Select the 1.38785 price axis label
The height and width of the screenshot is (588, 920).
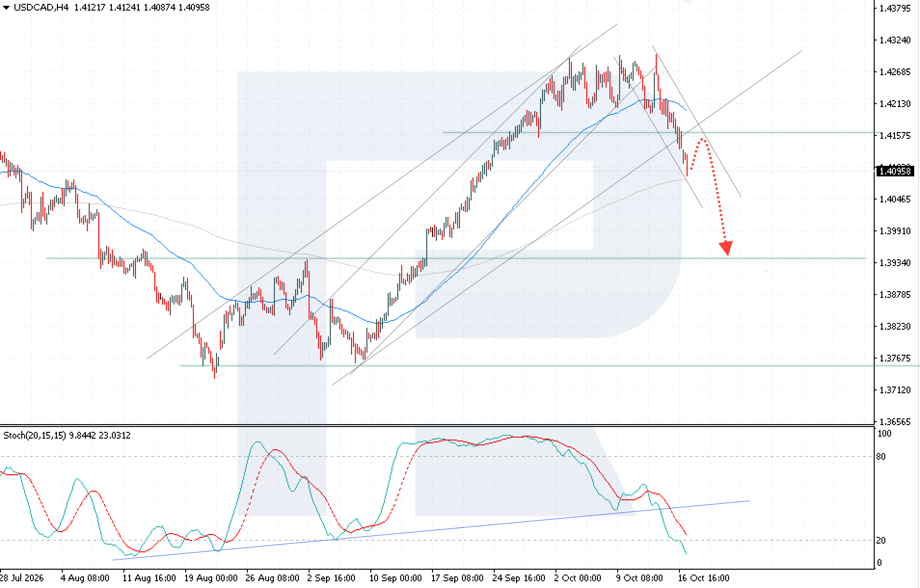pyautogui.click(x=895, y=294)
